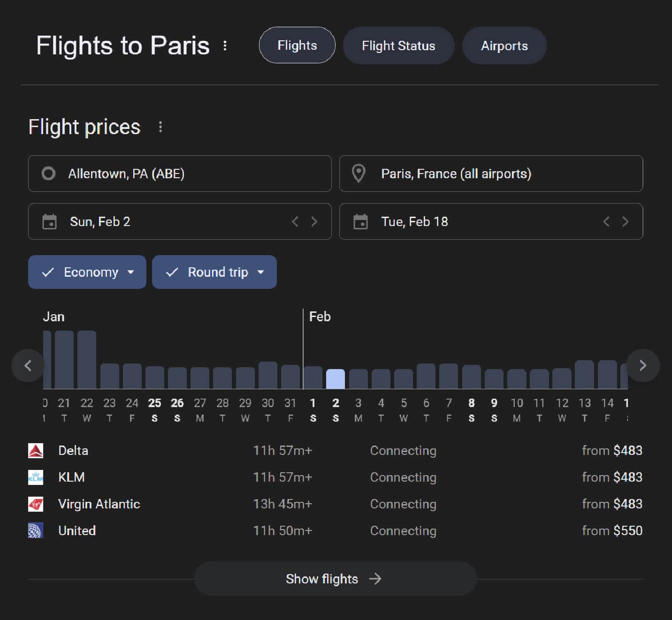Open the Round trip type dropdown
Screen dimensions: 672x620
(214, 272)
